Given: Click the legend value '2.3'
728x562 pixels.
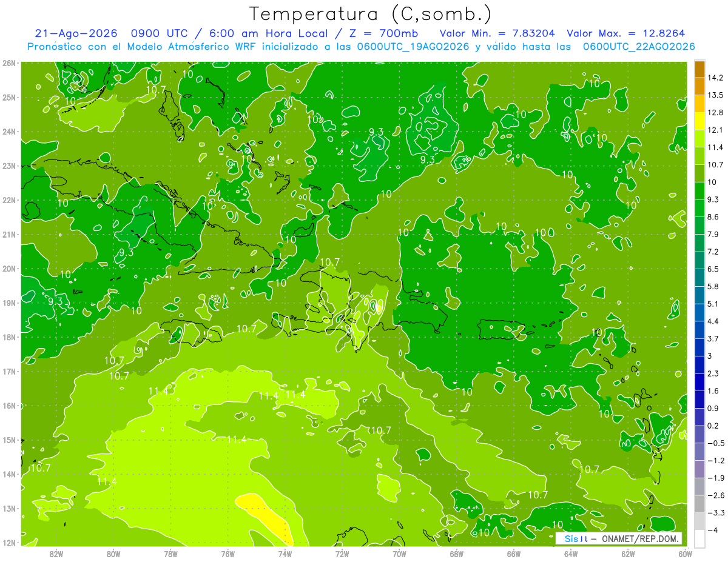Looking at the screenshot, I should click(x=713, y=373).
